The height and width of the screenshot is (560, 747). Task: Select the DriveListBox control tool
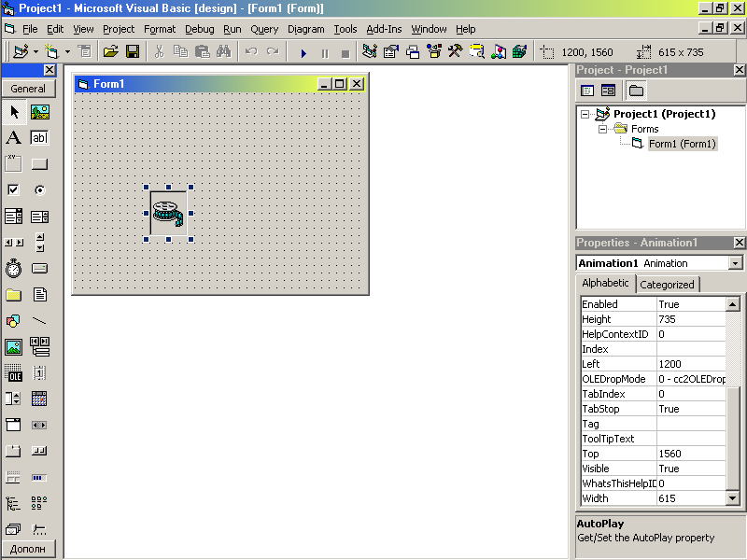(x=40, y=269)
